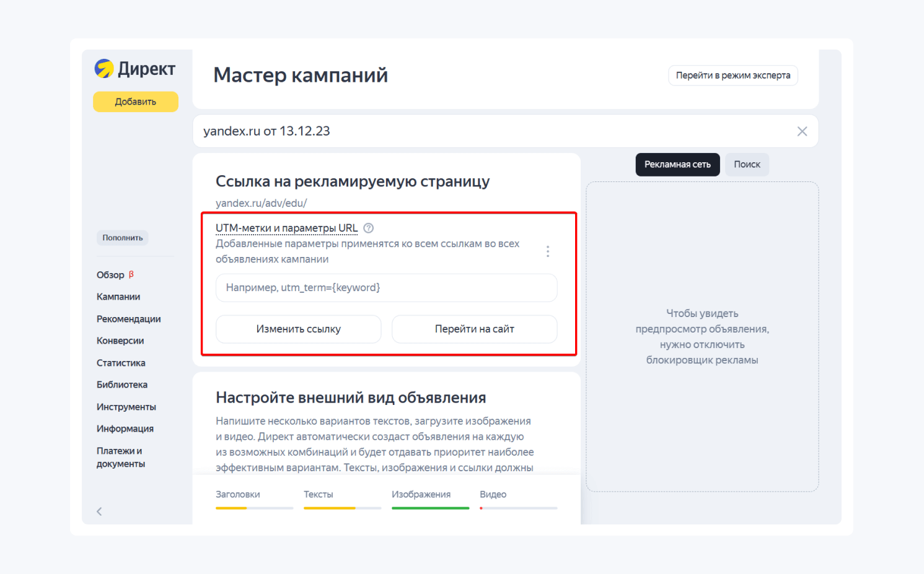Click the Yandex Direct logo icon

pos(103,69)
